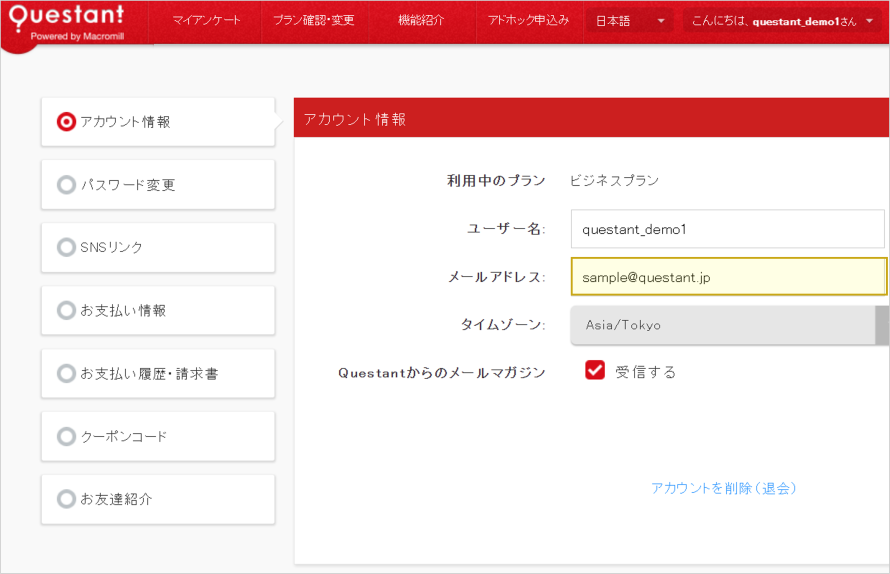
Task: Expand the questant_demo1 user menu
Action: (782, 21)
